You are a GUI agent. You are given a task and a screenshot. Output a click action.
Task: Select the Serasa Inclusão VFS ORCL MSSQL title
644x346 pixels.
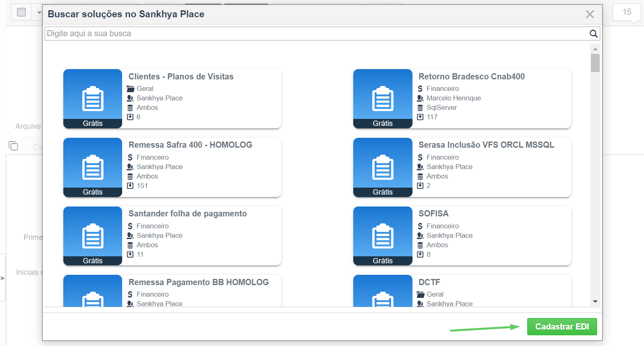[486, 145]
